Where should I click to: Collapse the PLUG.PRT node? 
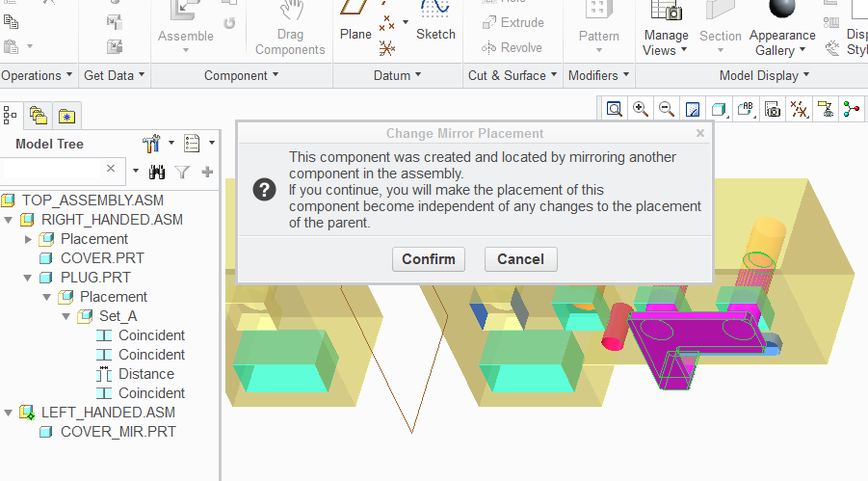point(28,278)
